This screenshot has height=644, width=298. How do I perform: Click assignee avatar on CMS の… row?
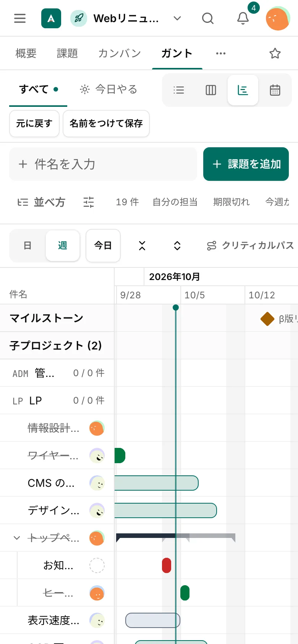coord(97,483)
